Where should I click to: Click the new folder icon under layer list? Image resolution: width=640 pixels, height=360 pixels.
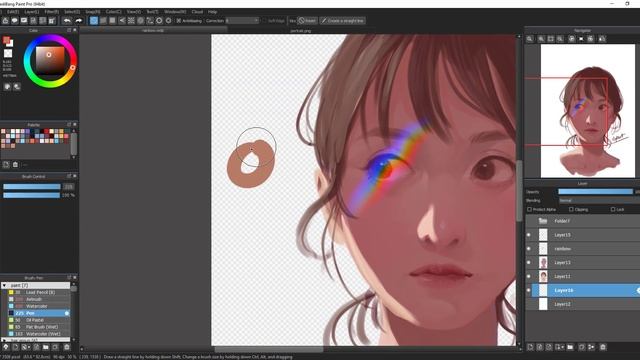pyautogui.click(x=570, y=347)
